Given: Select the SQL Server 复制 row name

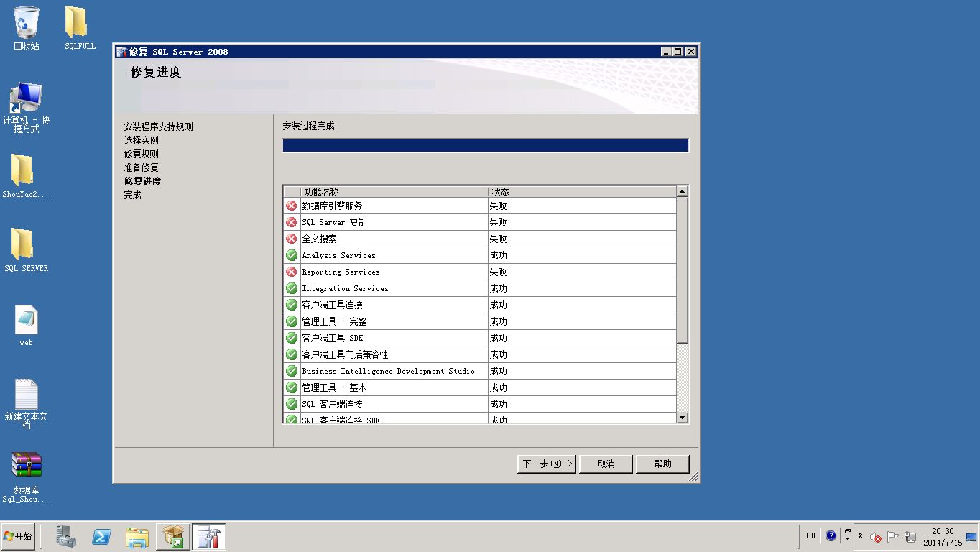Looking at the screenshot, I should pyautogui.click(x=335, y=222).
